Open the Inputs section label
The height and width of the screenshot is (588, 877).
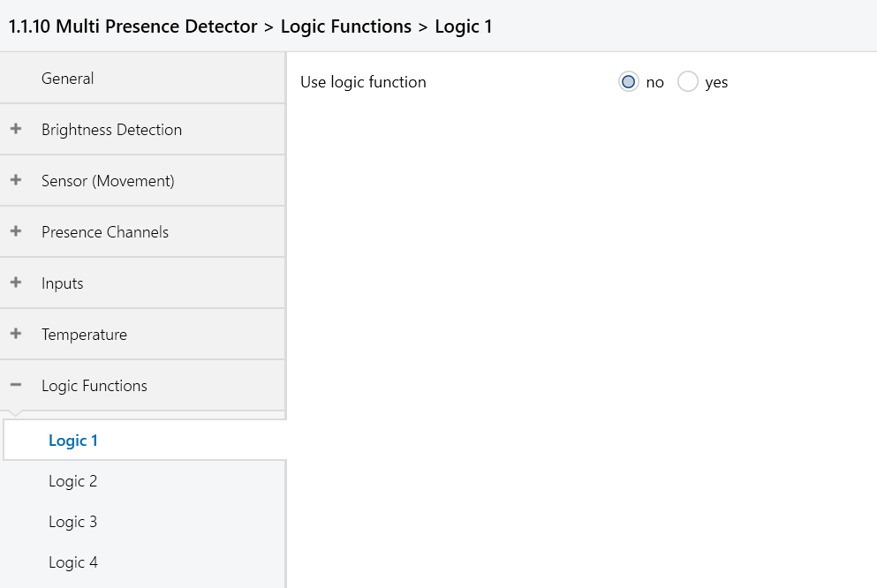tap(62, 283)
